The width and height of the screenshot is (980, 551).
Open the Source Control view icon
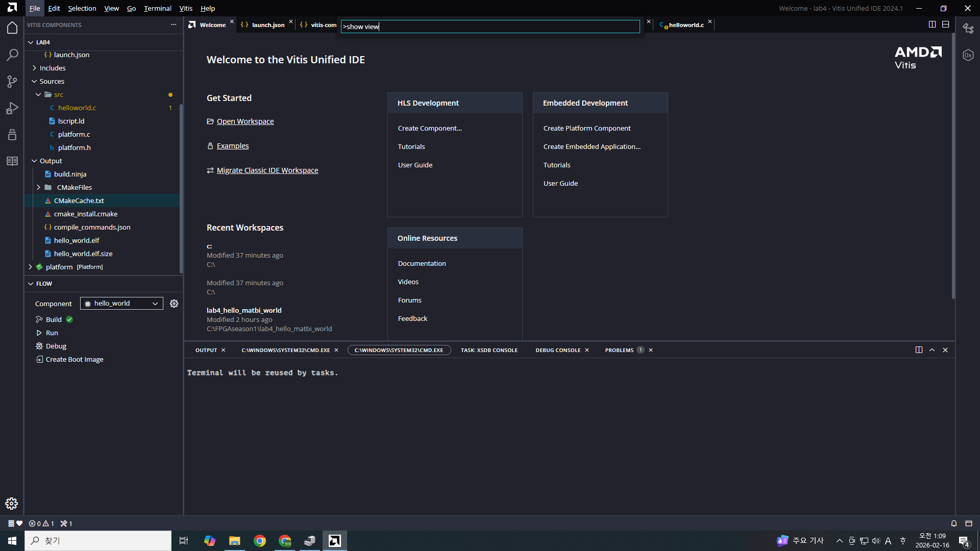click(x=12, y=82)
